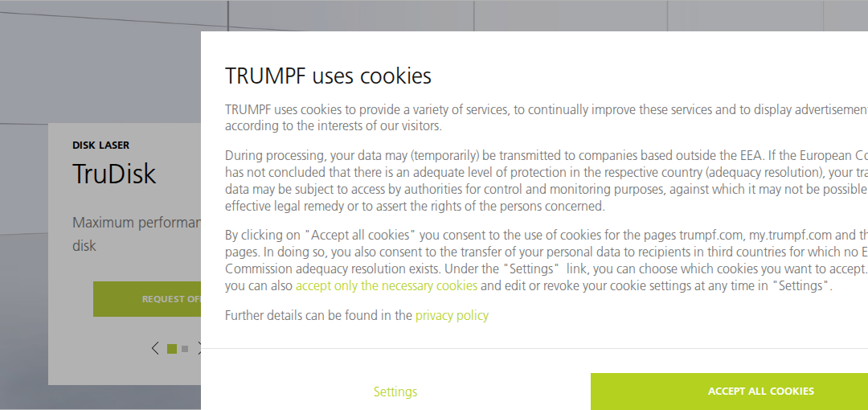Choose accept only the necessary cookies

pos(387,286)
